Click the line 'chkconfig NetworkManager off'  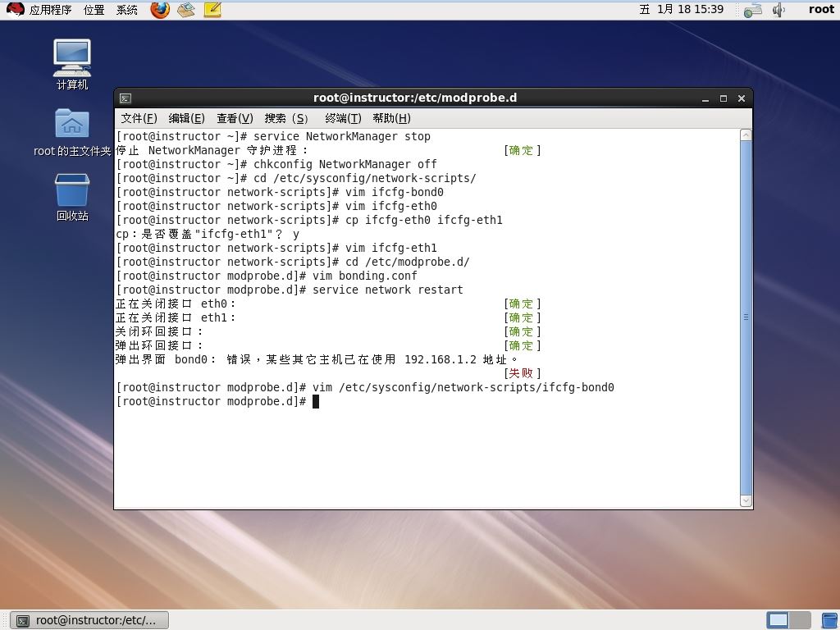tap(345, 164)
